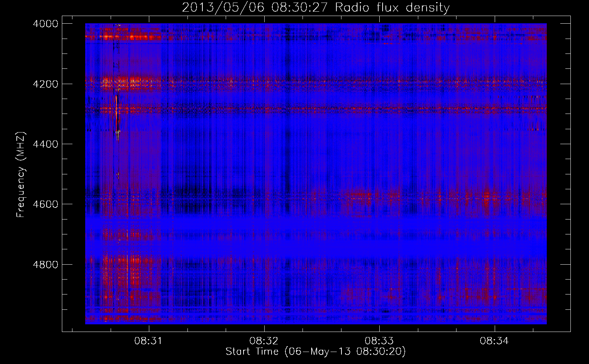Click the 'Frequency (MHZ)' axis title

(x=21, y=175)
